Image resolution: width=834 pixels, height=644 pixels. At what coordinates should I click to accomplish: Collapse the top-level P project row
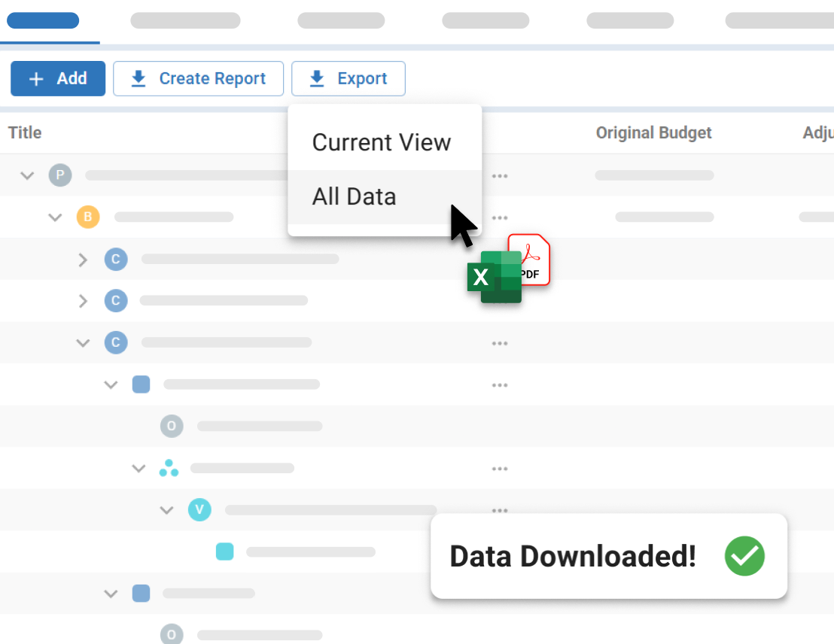(x=27, y=175)
